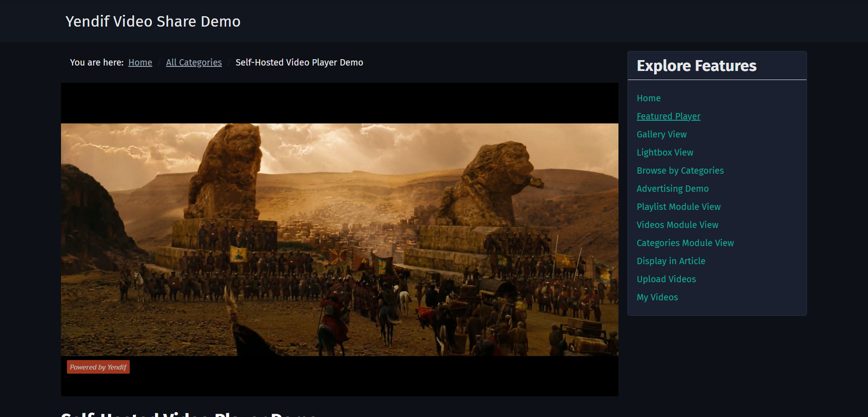Click the Self-Hosted Video Player Demo breadcrumb text
868x417 pixels.
(299, 62)
